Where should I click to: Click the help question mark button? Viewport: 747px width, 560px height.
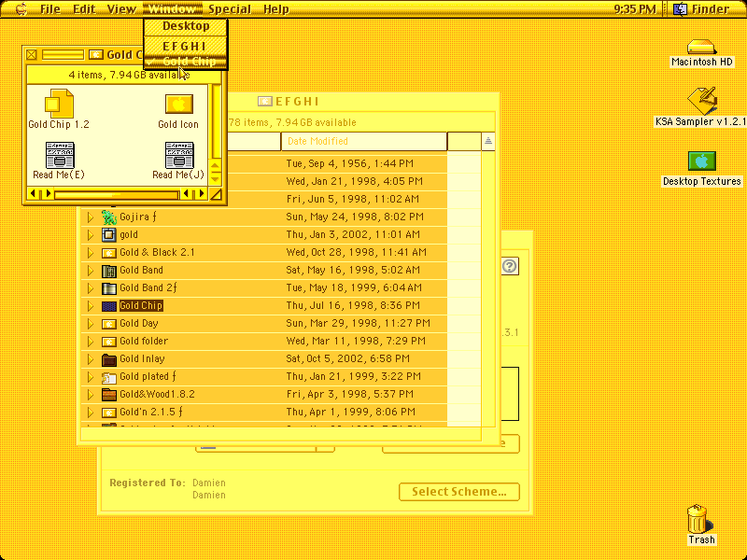[x=510, y=266]
